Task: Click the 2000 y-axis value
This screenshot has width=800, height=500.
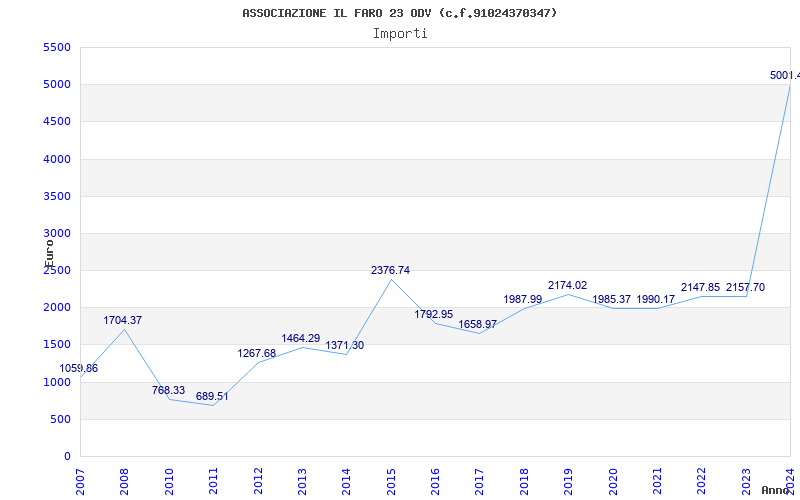Action: click(57, 308)
